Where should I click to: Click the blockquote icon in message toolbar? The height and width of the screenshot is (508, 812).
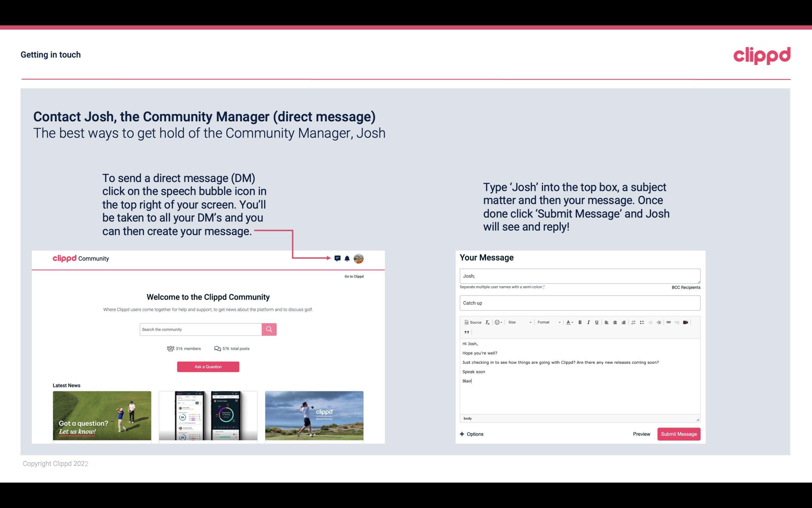point(465,333)
